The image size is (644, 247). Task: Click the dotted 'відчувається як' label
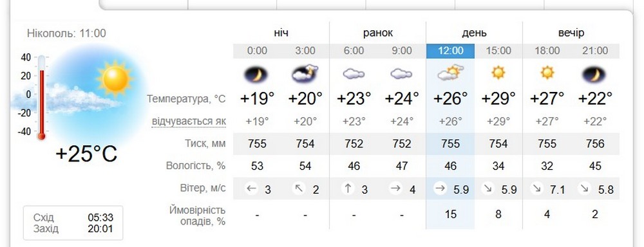pos(189,122)
